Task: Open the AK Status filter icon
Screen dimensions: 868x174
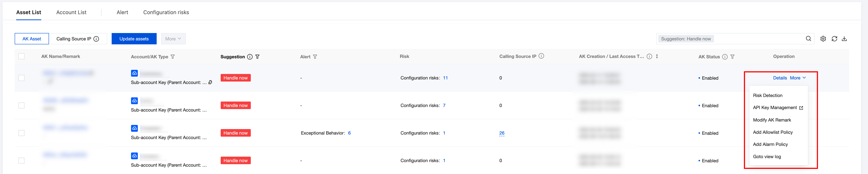Action: coord(733,57)
